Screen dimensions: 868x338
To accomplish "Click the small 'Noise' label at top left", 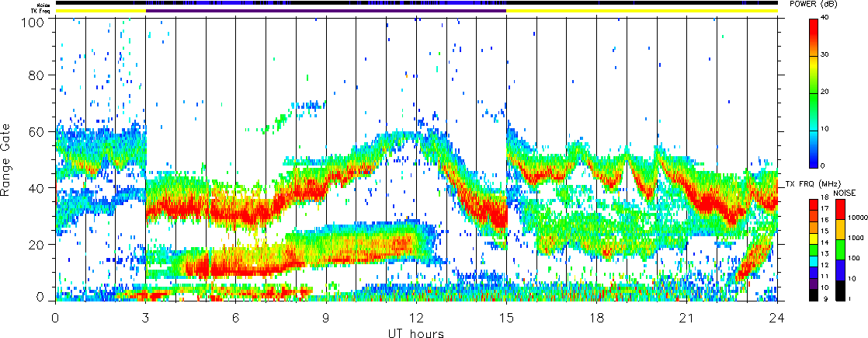I will (45, 4).
